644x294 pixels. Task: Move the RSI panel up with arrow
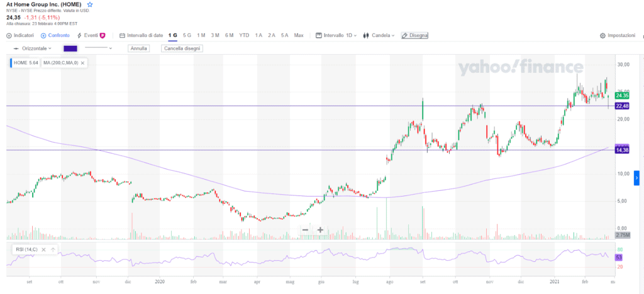(x=53, y=249)
